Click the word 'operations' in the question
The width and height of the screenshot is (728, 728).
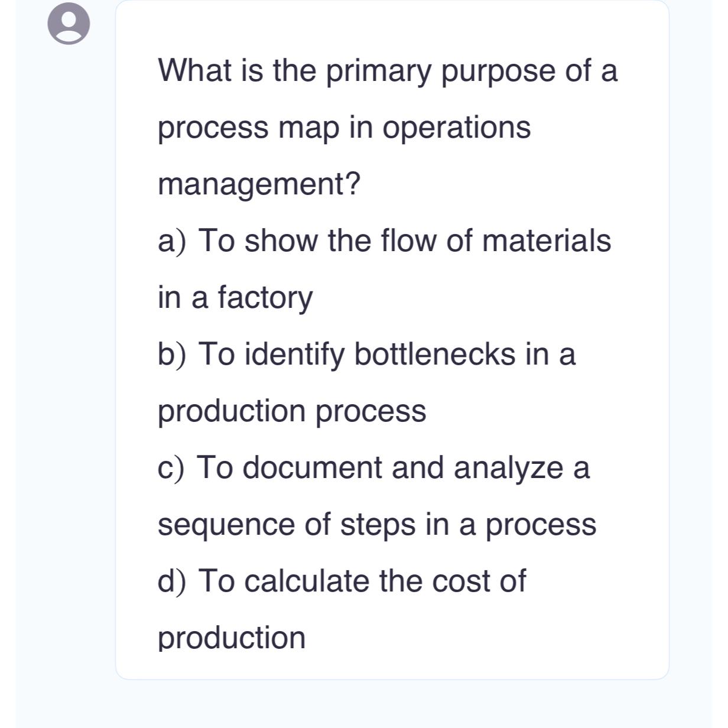[456, 129]
